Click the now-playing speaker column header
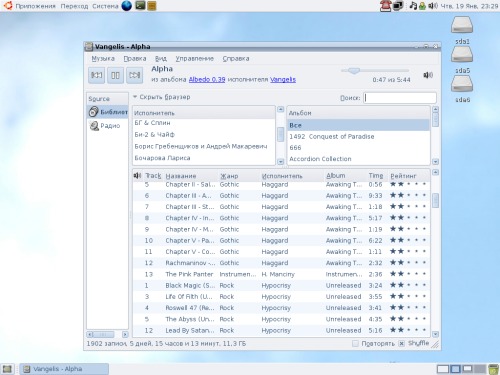 coord(137,175)
